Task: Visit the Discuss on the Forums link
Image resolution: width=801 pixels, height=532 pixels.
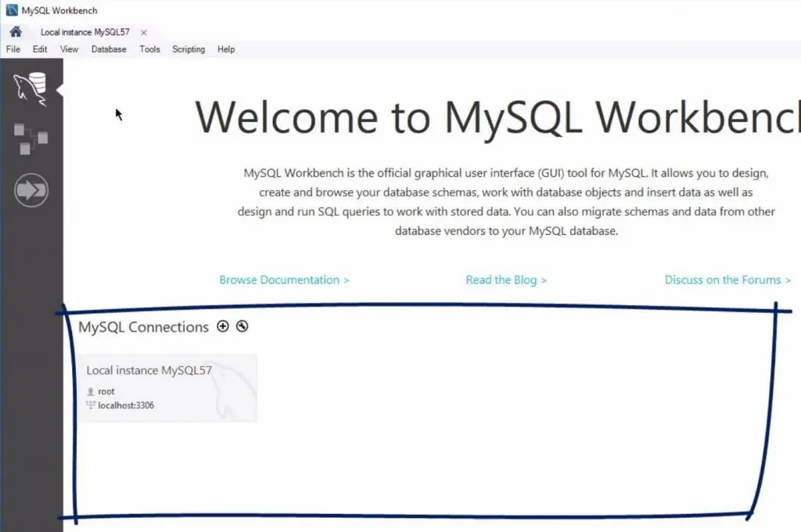Action: 727,280
